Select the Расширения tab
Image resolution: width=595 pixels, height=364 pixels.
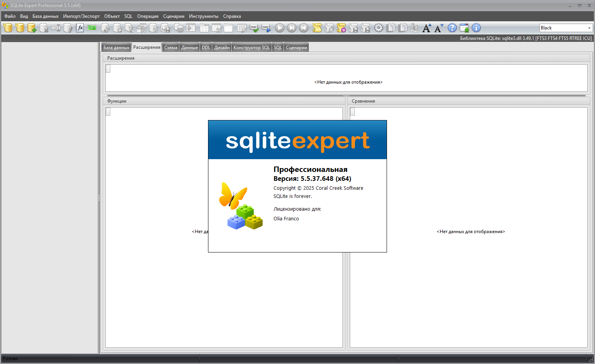tap(147, 47)
